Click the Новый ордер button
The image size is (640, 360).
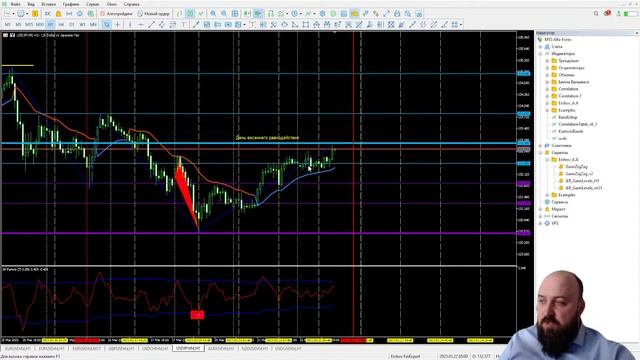click(153, 13)
